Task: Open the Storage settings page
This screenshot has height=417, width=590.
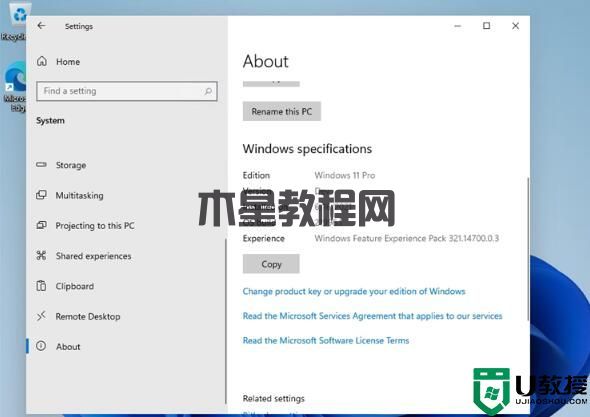Action: click(x=71, y=165)
